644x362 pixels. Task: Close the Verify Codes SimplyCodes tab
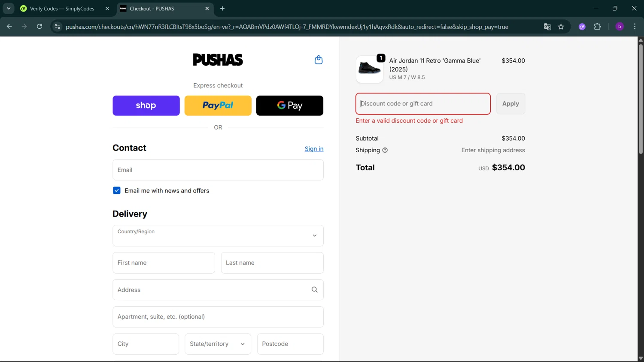coord(107,9)
